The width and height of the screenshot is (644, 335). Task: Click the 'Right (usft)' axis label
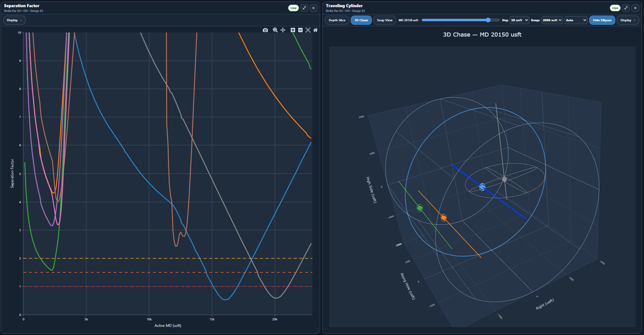pyautogui.click(x=545, y=304)
